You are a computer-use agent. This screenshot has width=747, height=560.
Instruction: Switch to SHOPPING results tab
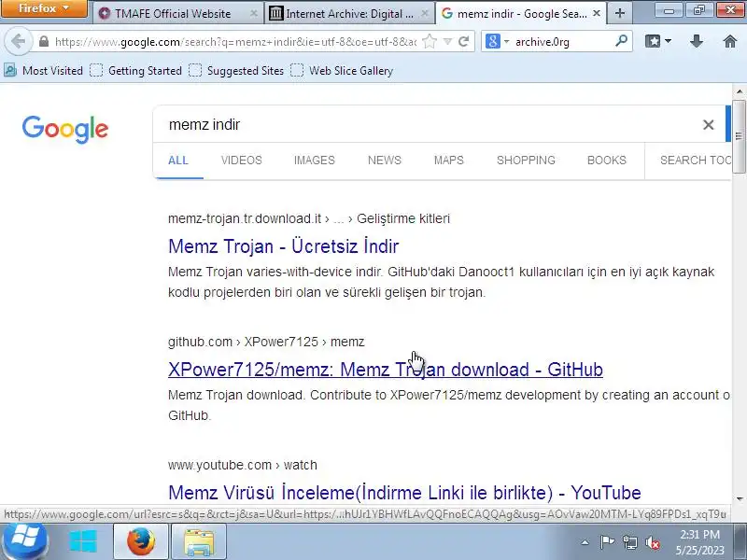pyautogui.click(x=526, y=161)
